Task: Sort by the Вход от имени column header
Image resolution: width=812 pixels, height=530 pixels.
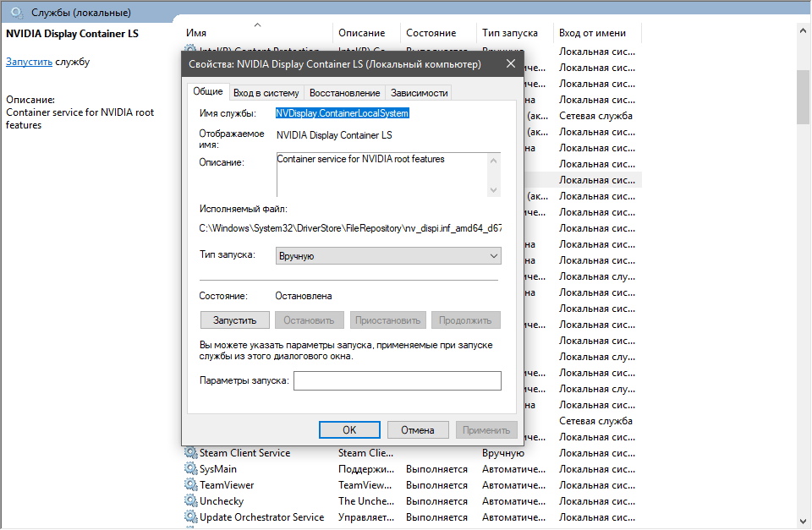Action: tap(597, 33)
